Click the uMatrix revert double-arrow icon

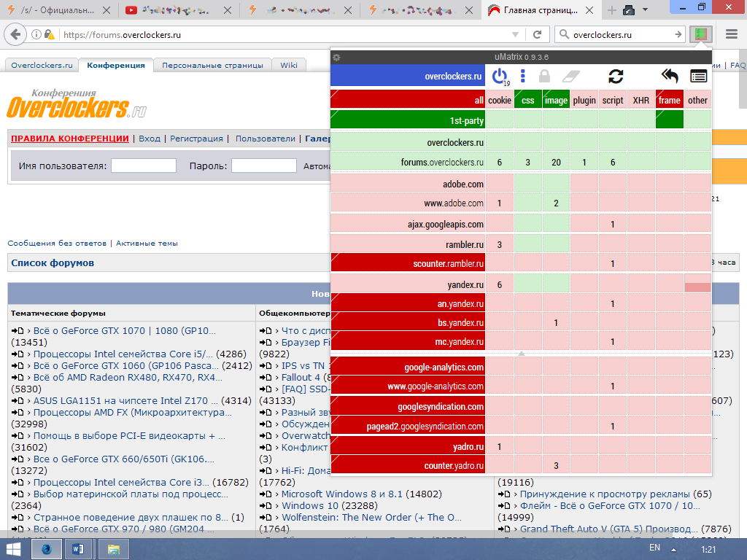tap(670, 76)
